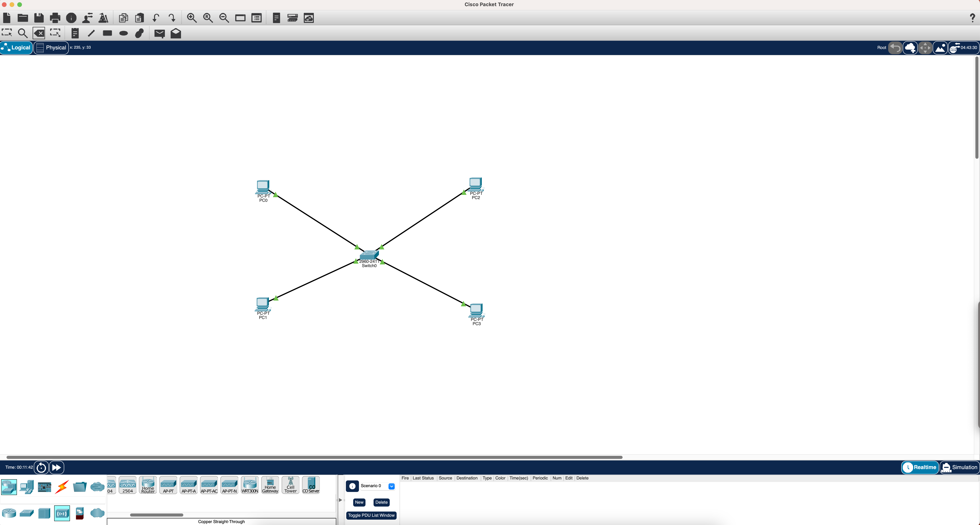980x525 pixels.
Task: Open the User Profile icon
Action: pos(87,18)
